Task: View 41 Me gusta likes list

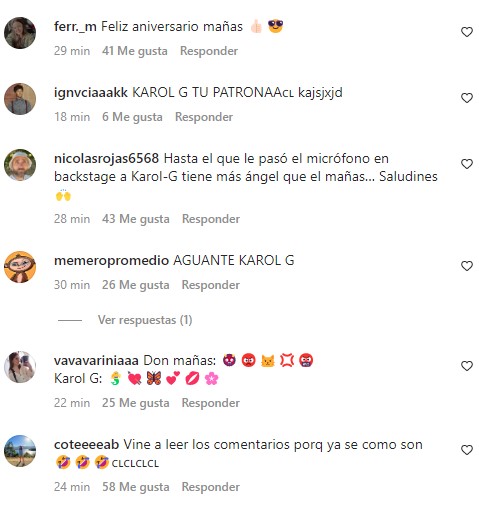Action: click(135, 51)
